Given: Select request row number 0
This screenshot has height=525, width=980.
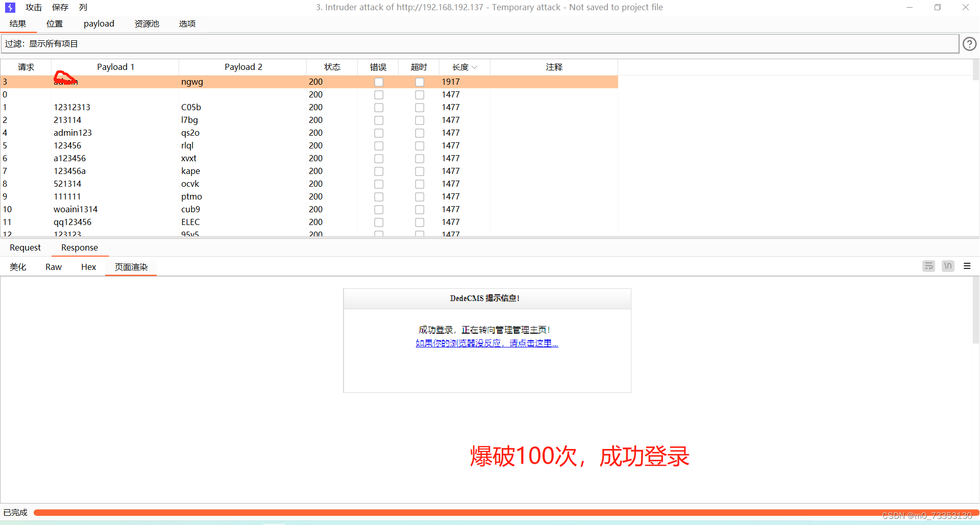Looking at the screenshot, I should pyautogui.click(x=309, y=95).
